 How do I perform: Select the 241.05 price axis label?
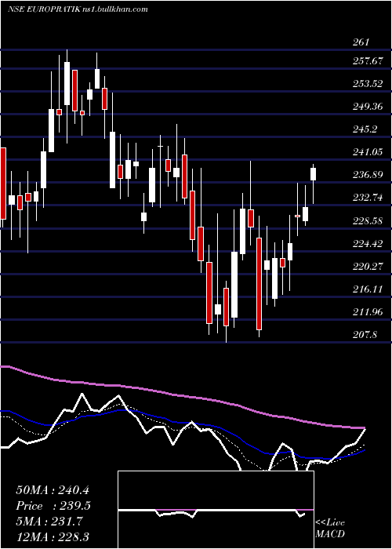tap(368, 152)
